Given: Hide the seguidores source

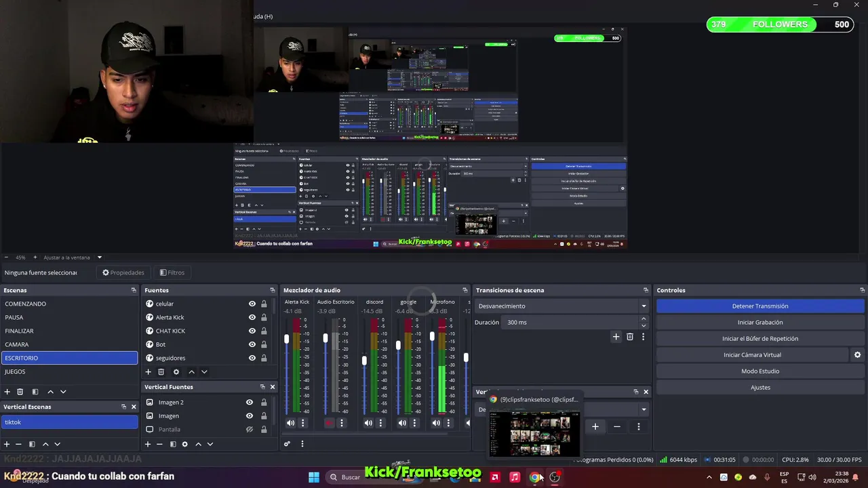Looking at the screenshot, I should [x=252, y=359].
